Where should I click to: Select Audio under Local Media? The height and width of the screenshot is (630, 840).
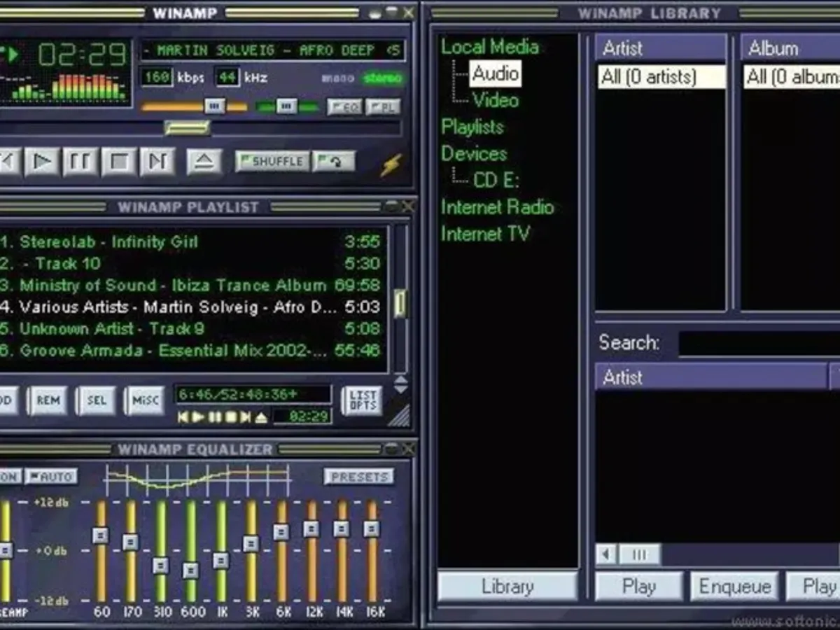pyautogui.click(x=495, y=73)
